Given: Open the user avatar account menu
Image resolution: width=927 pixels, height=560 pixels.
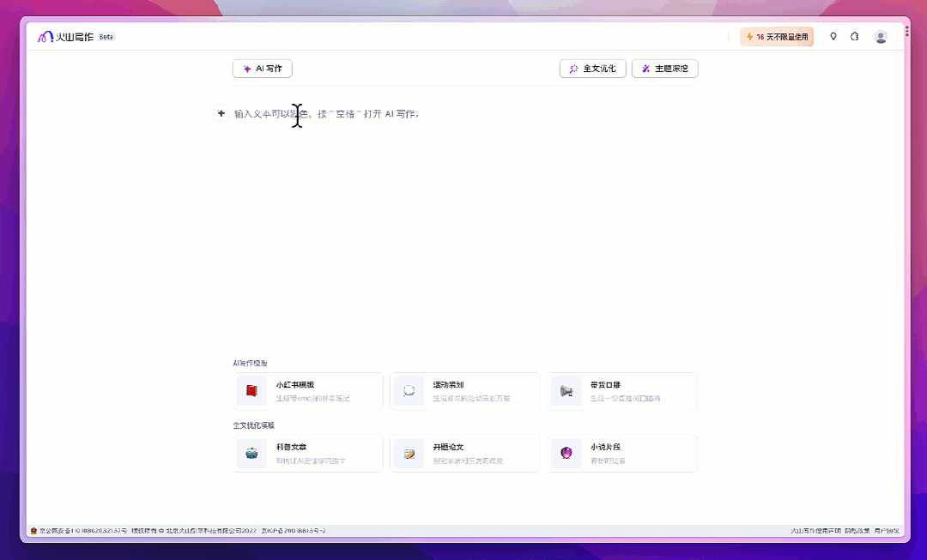Looking at the screenshot, I should 880,36.
